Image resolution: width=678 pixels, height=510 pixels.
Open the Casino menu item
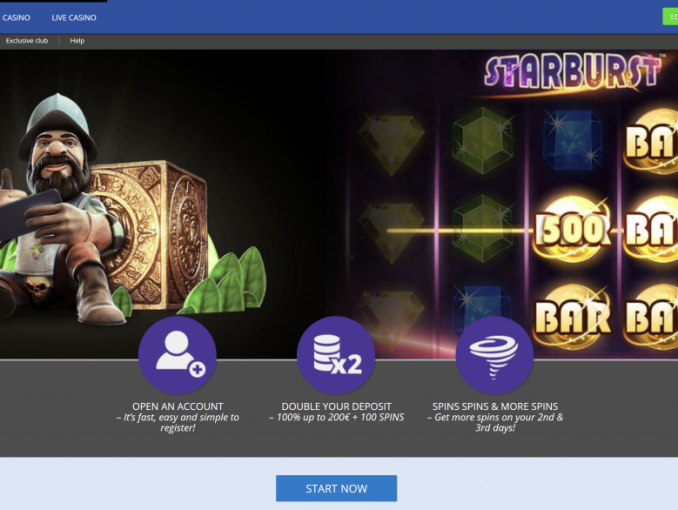tap(16, 18)
